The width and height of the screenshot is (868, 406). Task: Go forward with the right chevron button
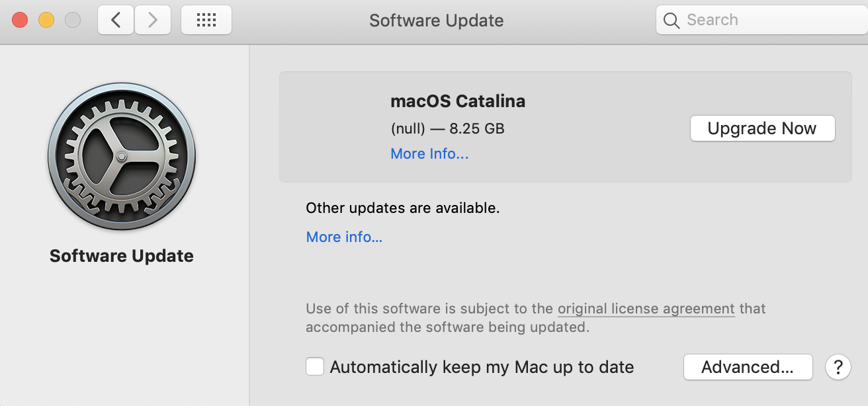pyautogui.click(x=153, y=20)
